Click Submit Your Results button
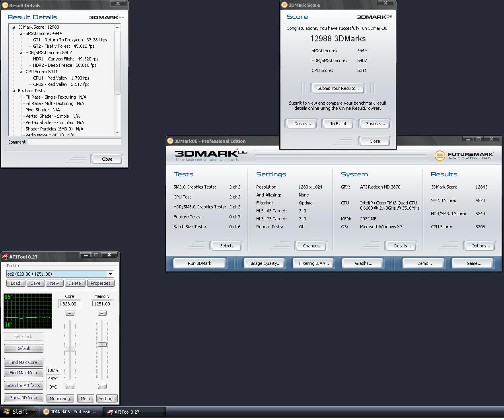 [338, 88]
